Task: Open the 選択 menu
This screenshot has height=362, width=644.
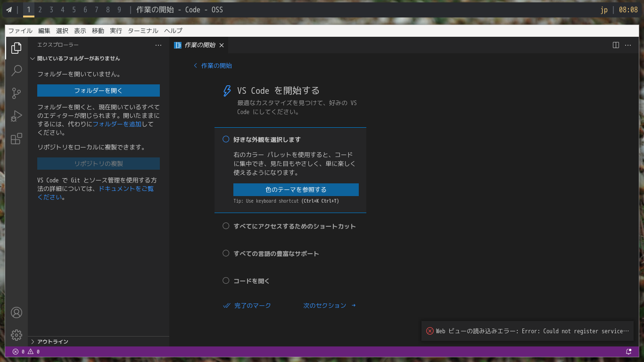Action: (x=62, y=31)
